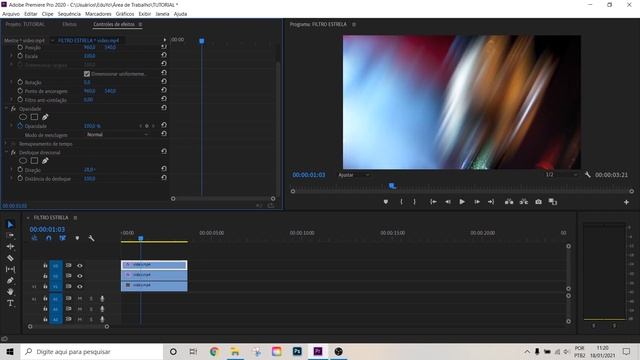The width and height of the screenshot is (640, 360).
Task: Pick pen mask tool under Opacidade effect
Action: point(45,117)
